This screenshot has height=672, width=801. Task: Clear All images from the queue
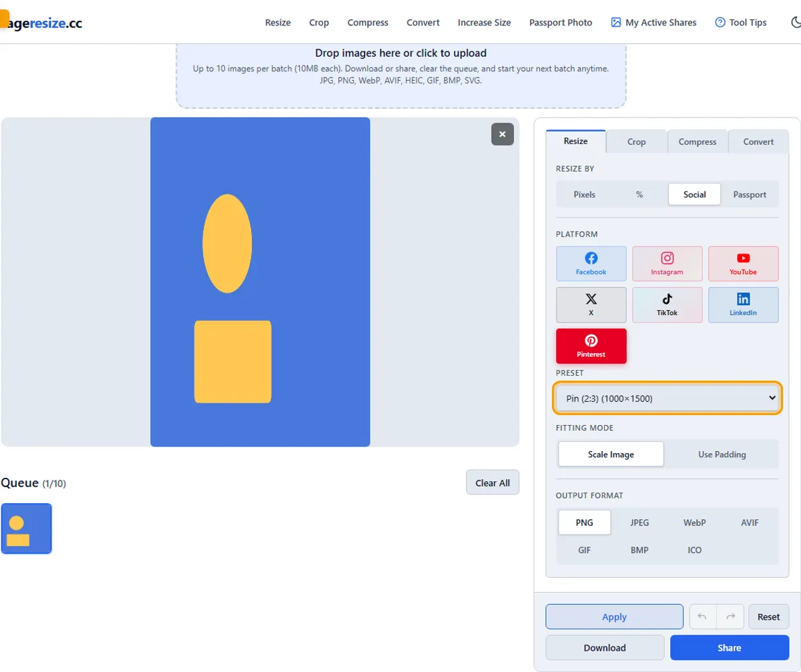[x=493, y=482]
